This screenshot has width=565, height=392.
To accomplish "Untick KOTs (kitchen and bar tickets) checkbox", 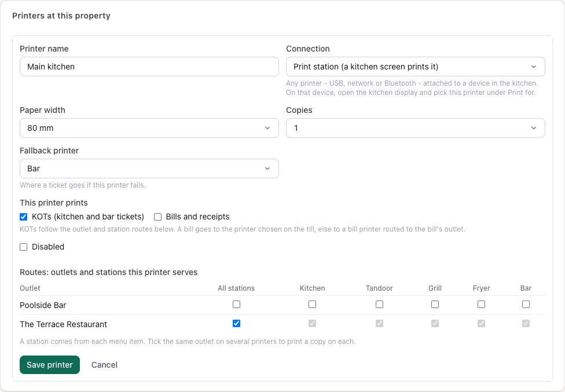I will [23, 217].
